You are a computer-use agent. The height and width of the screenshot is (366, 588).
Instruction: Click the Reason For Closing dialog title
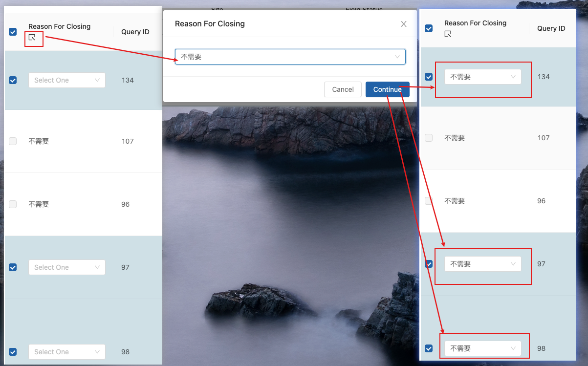tap(210, 23)
